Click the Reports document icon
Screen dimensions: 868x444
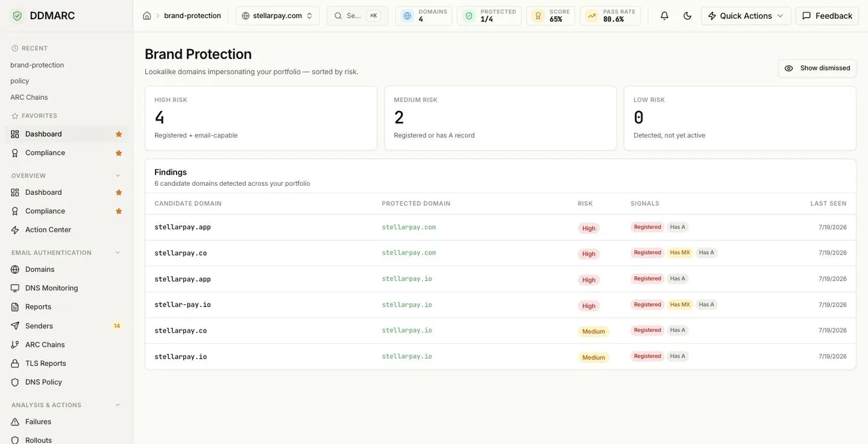(15, 307)
